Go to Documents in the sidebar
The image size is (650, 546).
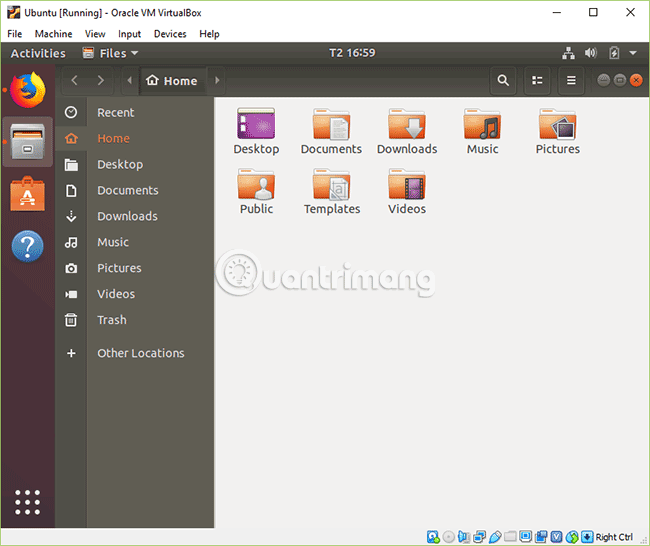click(135, 190)
